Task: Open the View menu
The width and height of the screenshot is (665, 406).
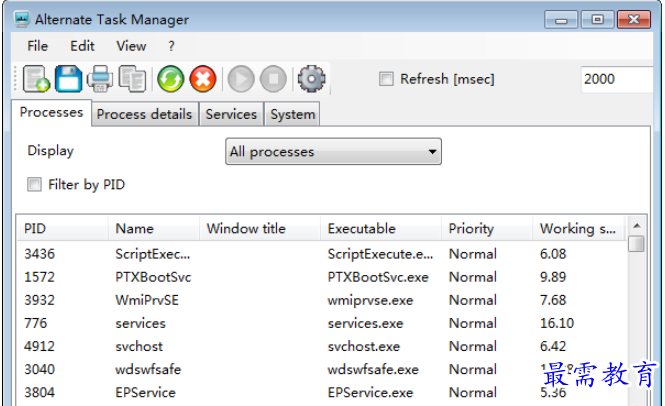Action: coord(131,46)
